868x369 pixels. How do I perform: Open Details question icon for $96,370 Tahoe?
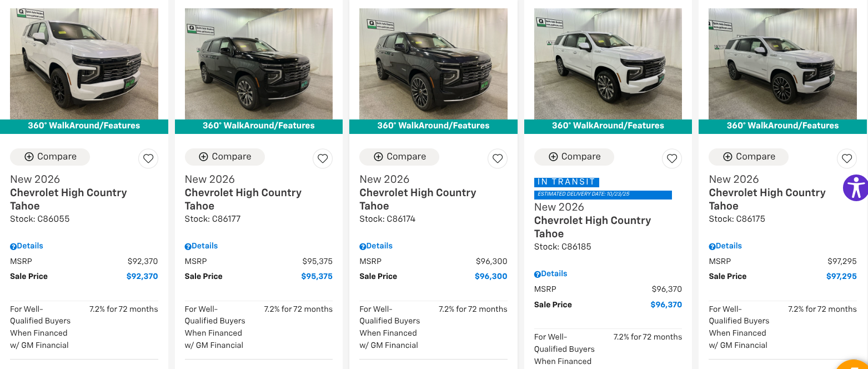tap(538, 275)
